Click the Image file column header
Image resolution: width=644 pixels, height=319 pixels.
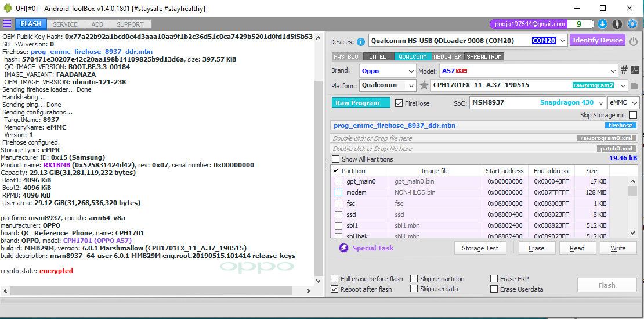435,171
